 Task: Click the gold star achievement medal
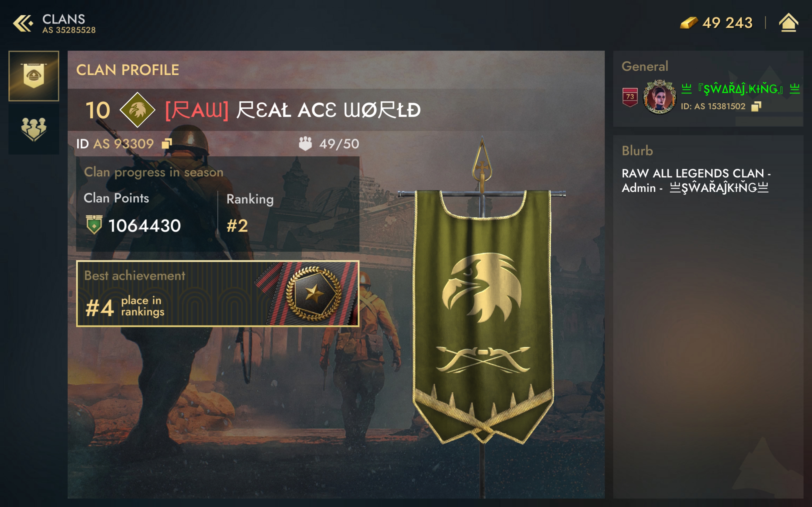[x=314, y=293]
